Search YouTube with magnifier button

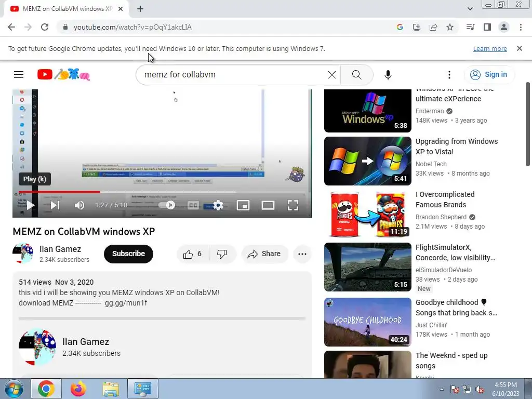click(356, 75)
